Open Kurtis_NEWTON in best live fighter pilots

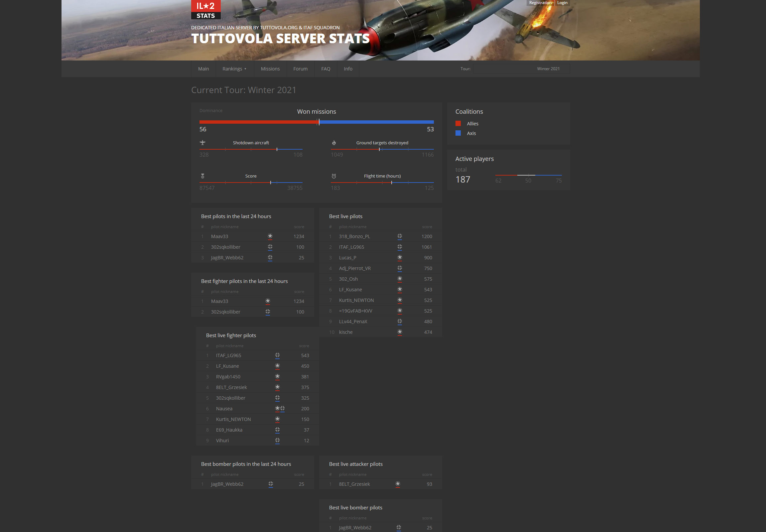pyautogui.click(x=233, y=419)
